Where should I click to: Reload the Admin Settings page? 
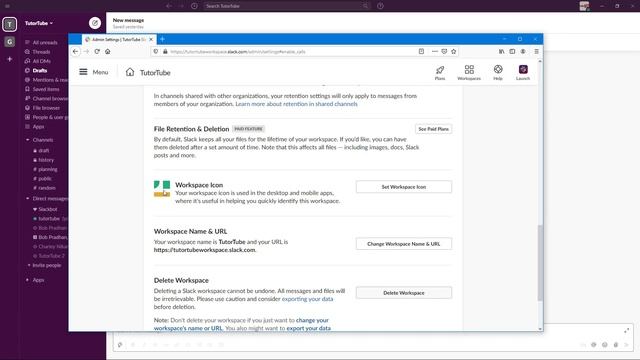click(x=97, y=51)
